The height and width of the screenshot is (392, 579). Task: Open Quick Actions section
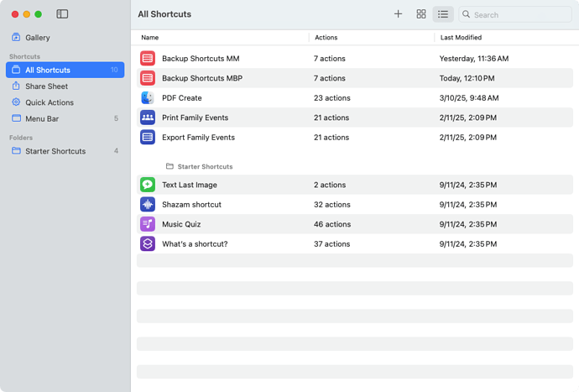pos(49,102)
